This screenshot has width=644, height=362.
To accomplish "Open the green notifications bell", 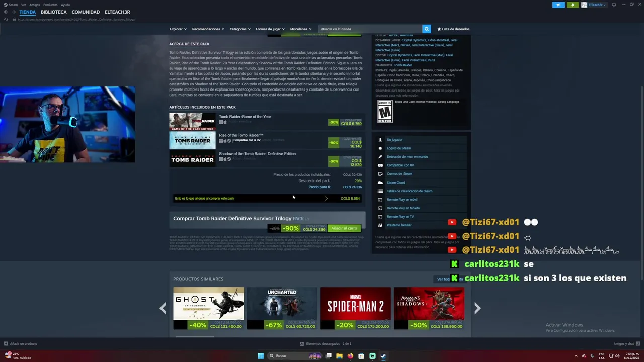I will pos(572,5).
